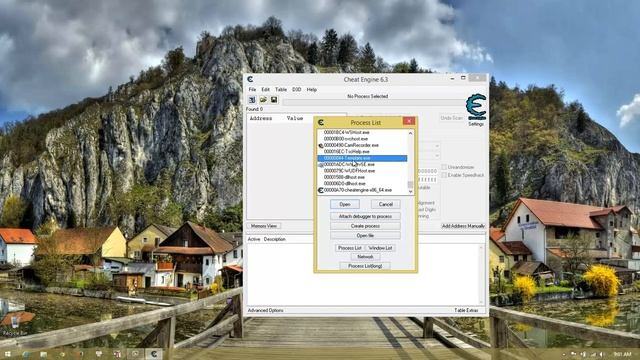Click the Open file button
The height and width of the screenshot is (360, 640).
pyautogui.click(x=365, y=236)
